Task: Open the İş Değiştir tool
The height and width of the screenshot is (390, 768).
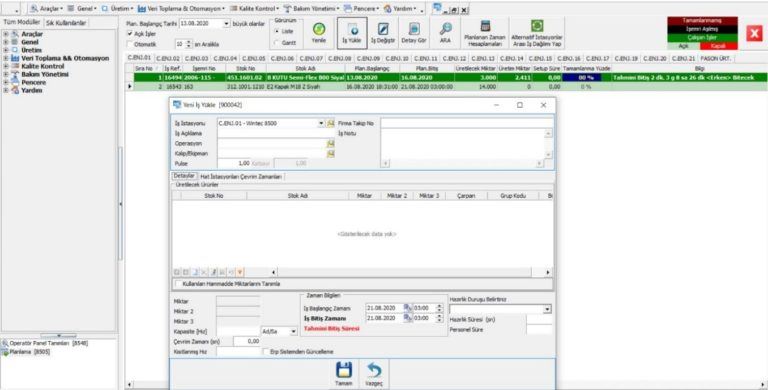Action: coord(383,30)
